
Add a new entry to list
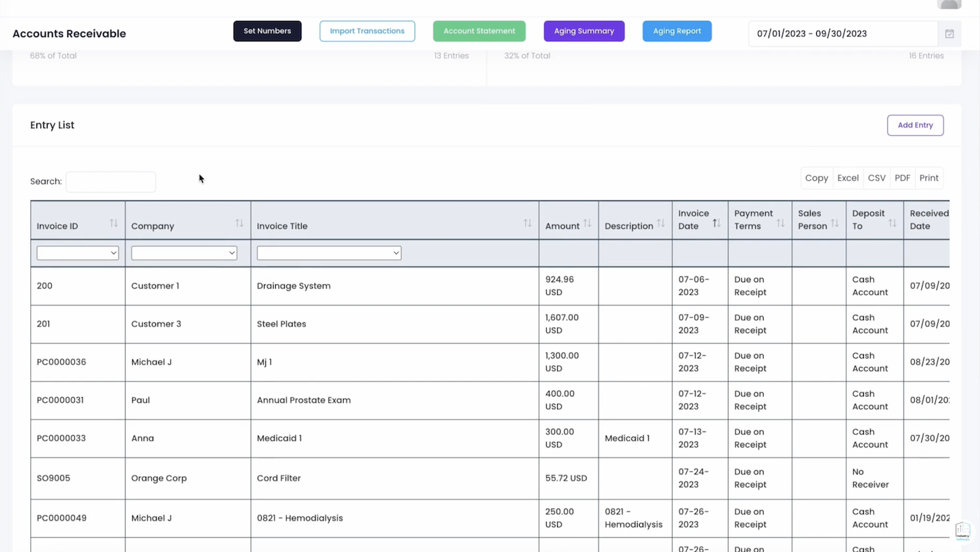pos(915,125)
